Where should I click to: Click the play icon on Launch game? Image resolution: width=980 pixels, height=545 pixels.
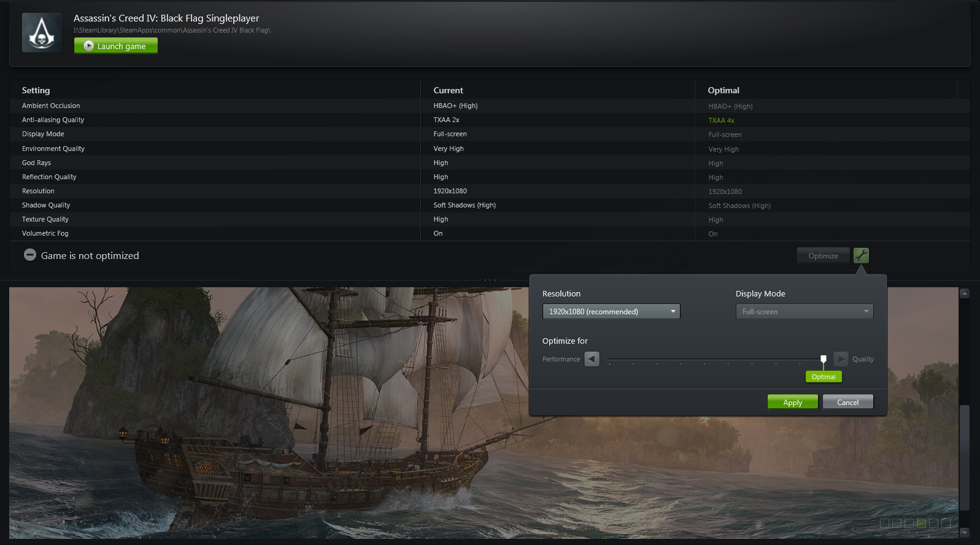point(89,46)
